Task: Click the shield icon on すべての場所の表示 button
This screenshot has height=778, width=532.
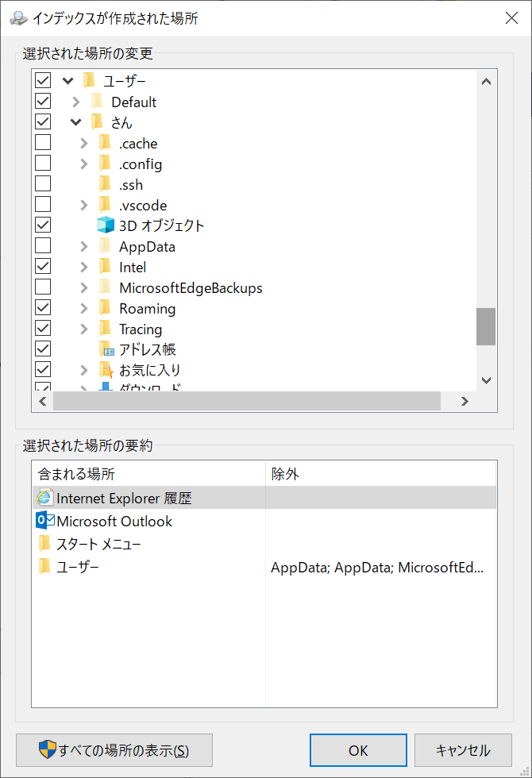Action: [48, 749]
